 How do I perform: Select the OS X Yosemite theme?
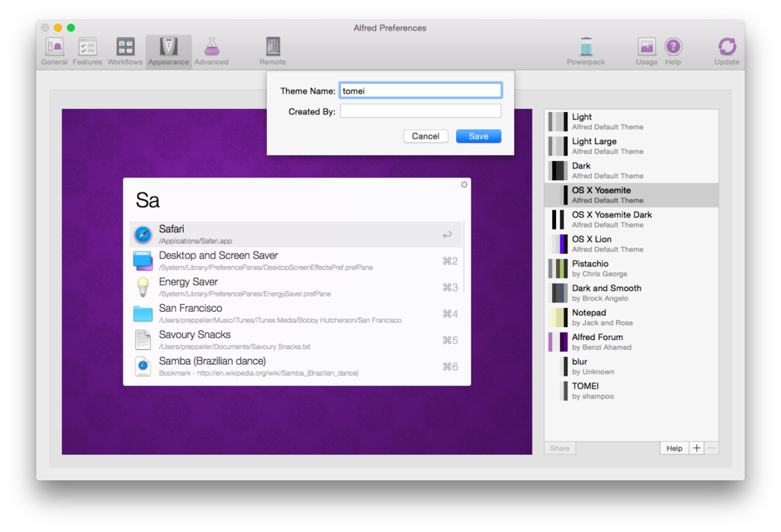(631, 194)
